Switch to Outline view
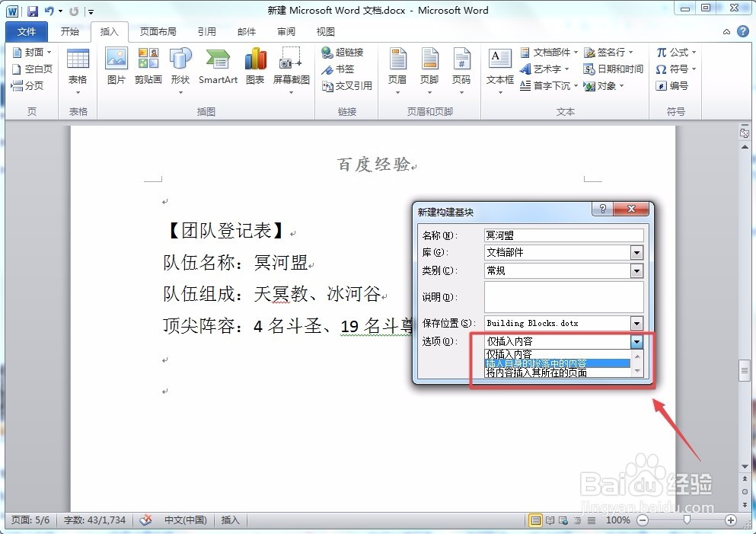The width and height of the screenshot is (756, 534). click(578, 520)
